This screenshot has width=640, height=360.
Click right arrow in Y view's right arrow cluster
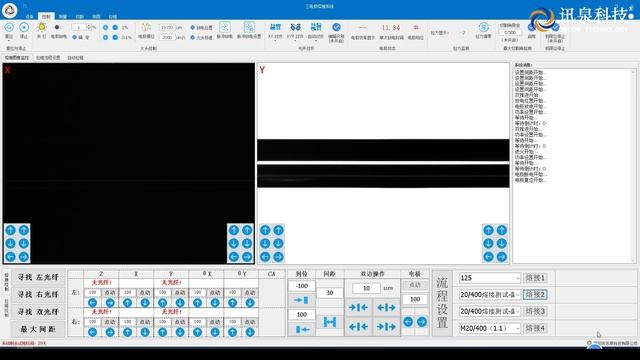click(x=502, y=257)
